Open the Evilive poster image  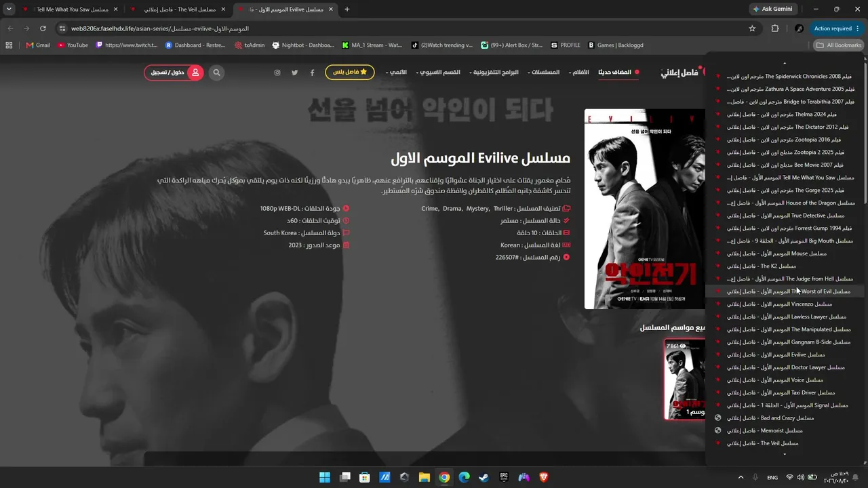tap(645, 209)
